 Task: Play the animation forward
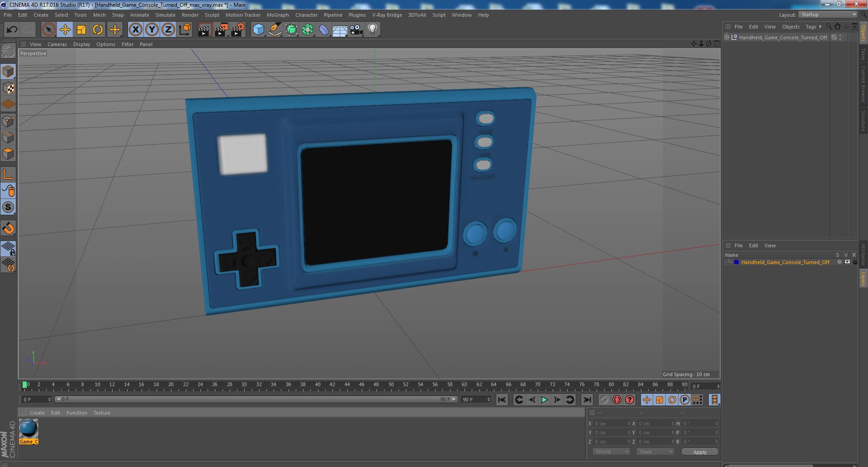pos(544,400)
